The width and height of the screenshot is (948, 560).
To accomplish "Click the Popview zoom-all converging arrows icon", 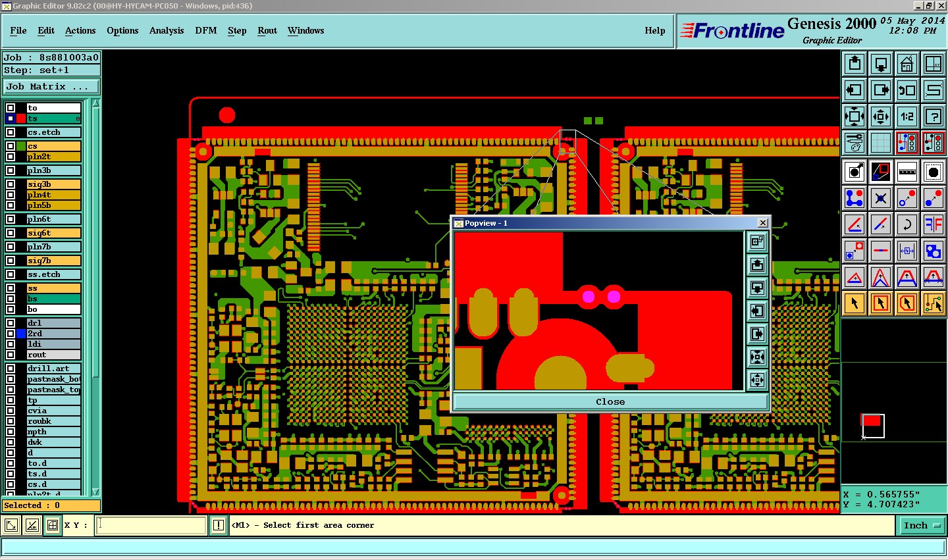I will 758,357.
